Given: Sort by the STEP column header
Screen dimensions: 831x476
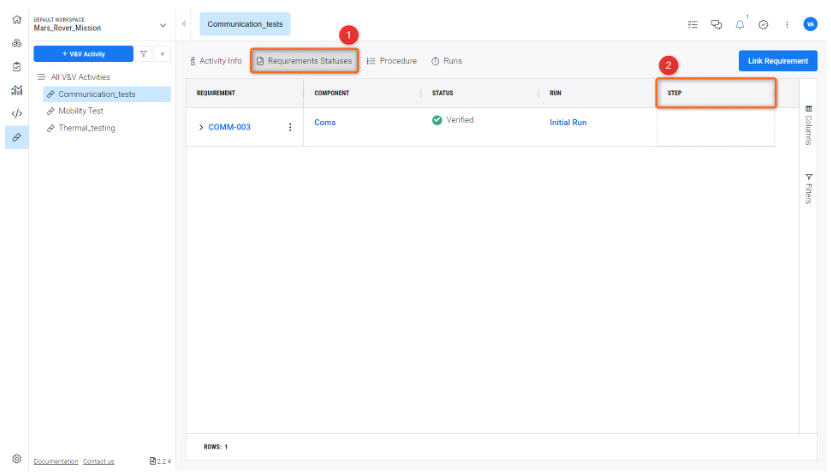Looking at the screenshot, I should coord(675,93).
